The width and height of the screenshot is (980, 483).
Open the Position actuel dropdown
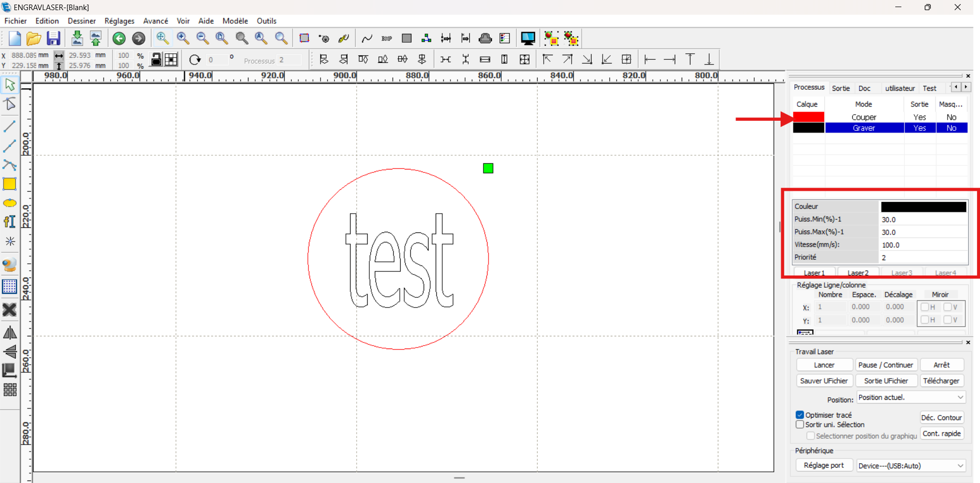911,397
